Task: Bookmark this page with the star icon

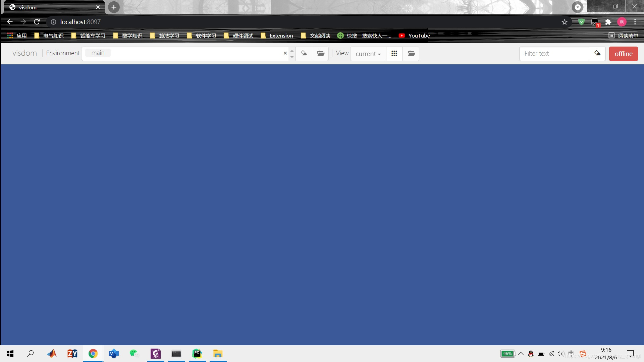Action: [x=565, y=22]
